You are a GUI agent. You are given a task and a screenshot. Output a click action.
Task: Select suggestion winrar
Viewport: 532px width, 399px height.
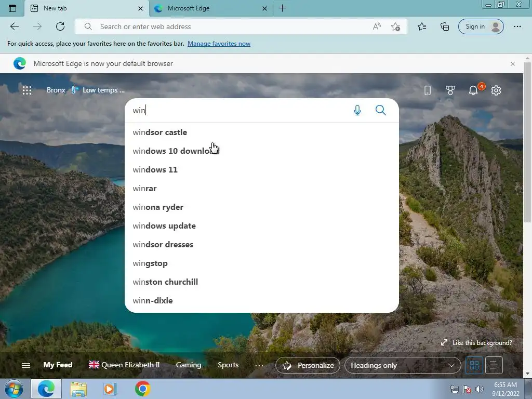pos(262,188)
